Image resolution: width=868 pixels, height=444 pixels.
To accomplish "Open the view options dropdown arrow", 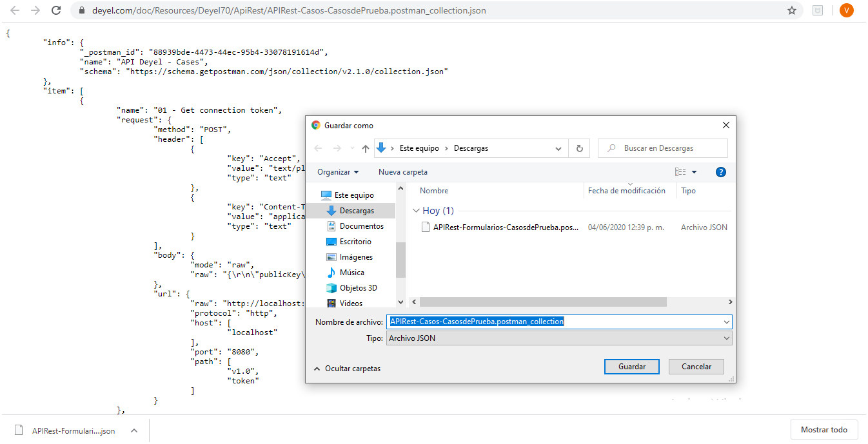I will 695,172.
